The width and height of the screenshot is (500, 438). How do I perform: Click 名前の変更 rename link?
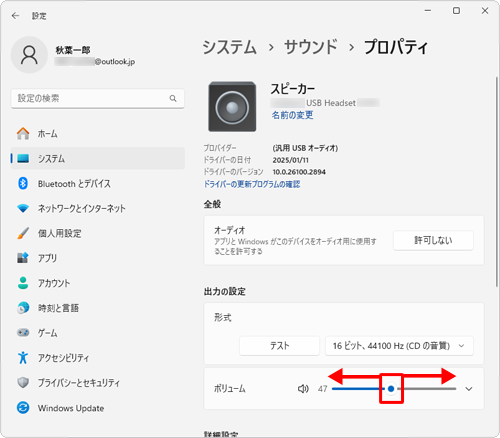pyautogui.click(x=292, y=115)
